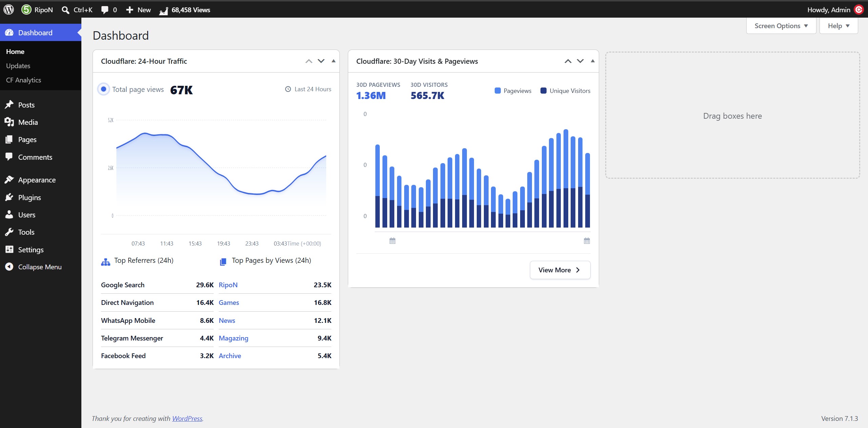Select the Home submenu item
Image resolution: width=868 pixels, height=428 pixels.
pos(15,52)
